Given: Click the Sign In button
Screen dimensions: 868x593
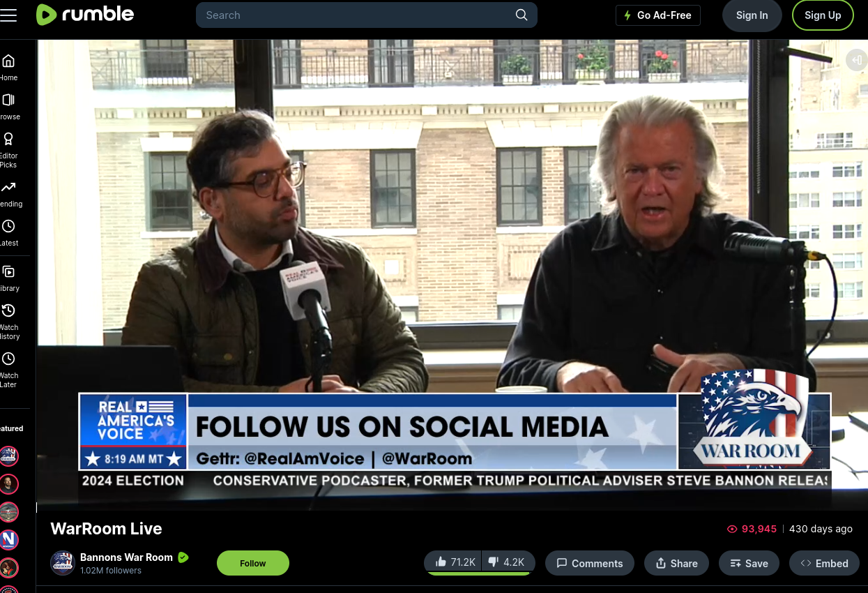Looking at the screenshot, I should click(x=752, y=15).
